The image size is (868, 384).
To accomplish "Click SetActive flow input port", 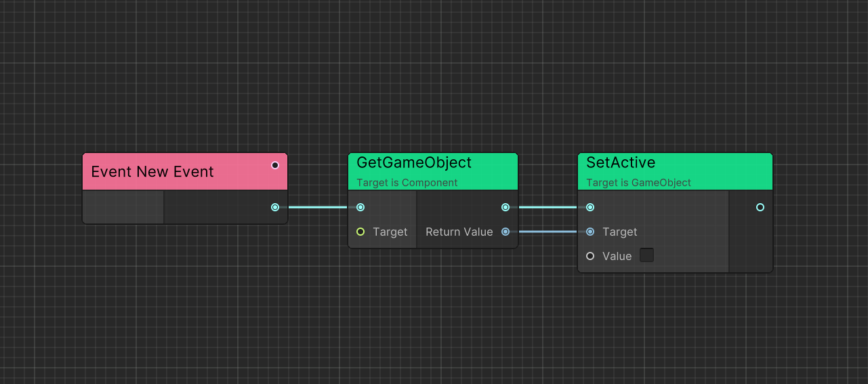I will [590, 207].
